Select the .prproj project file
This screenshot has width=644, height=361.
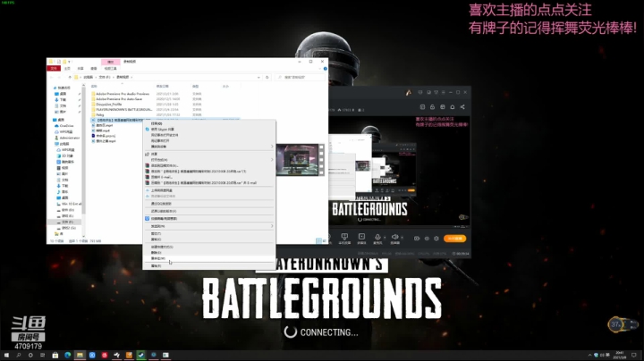click(106, 136)
